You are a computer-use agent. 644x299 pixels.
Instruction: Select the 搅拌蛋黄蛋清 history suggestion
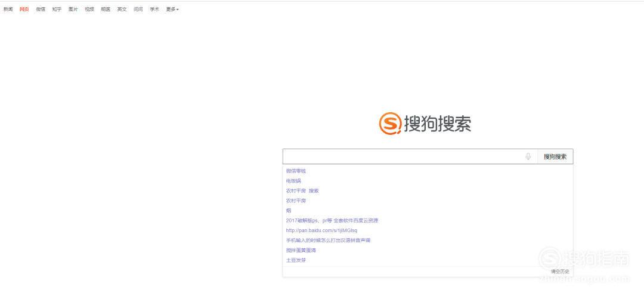tap(301, 250)
